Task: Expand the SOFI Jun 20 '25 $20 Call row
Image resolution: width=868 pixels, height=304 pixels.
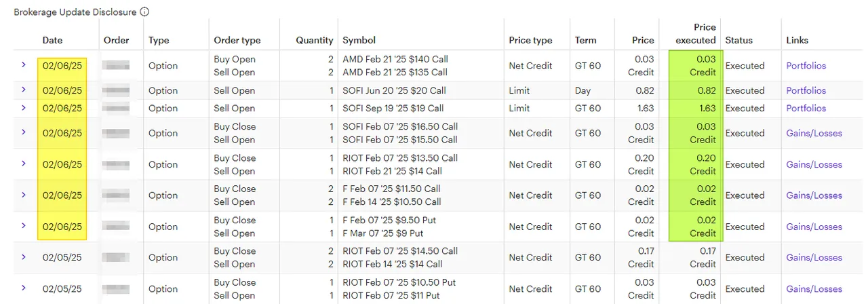Action: (24, 90)
